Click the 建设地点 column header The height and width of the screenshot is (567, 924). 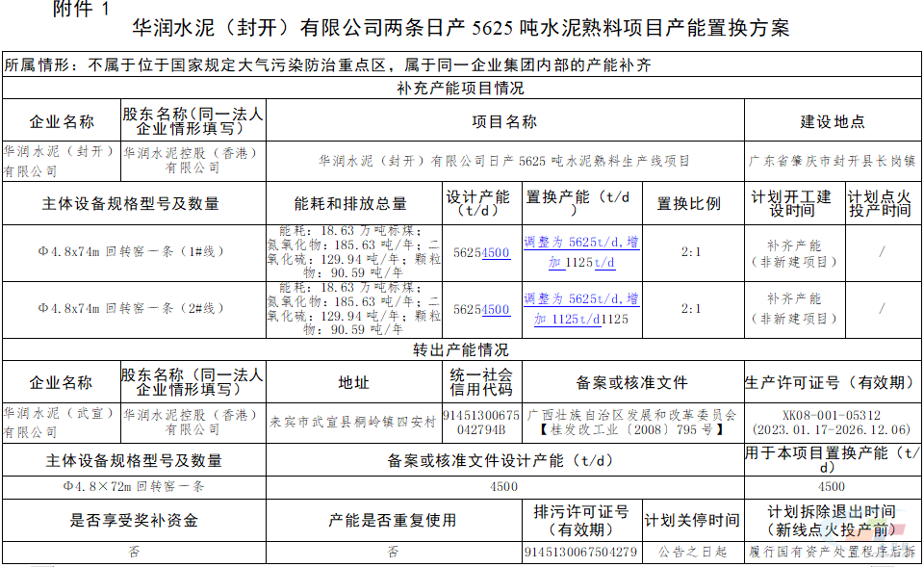coord(833,122)
